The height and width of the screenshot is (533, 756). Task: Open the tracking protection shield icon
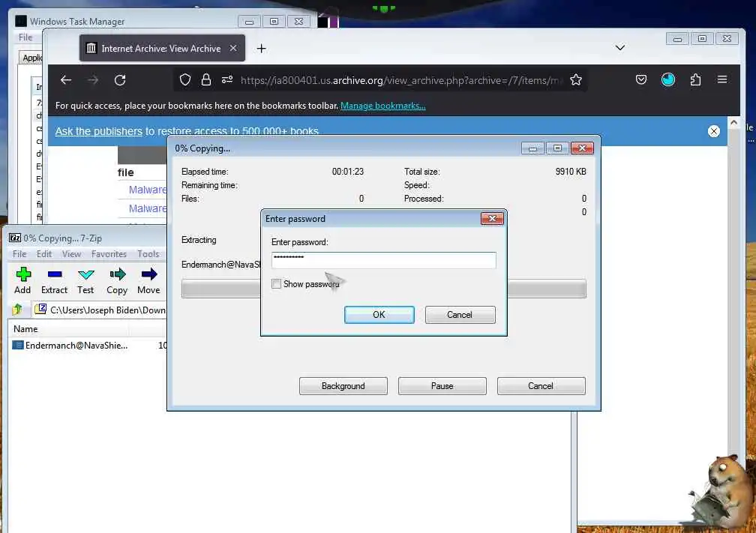click(185, 80)
